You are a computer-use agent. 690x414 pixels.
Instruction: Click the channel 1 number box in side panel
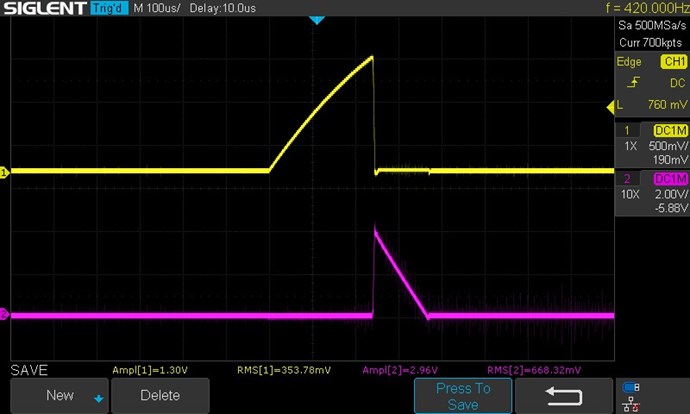coord(627,131)
